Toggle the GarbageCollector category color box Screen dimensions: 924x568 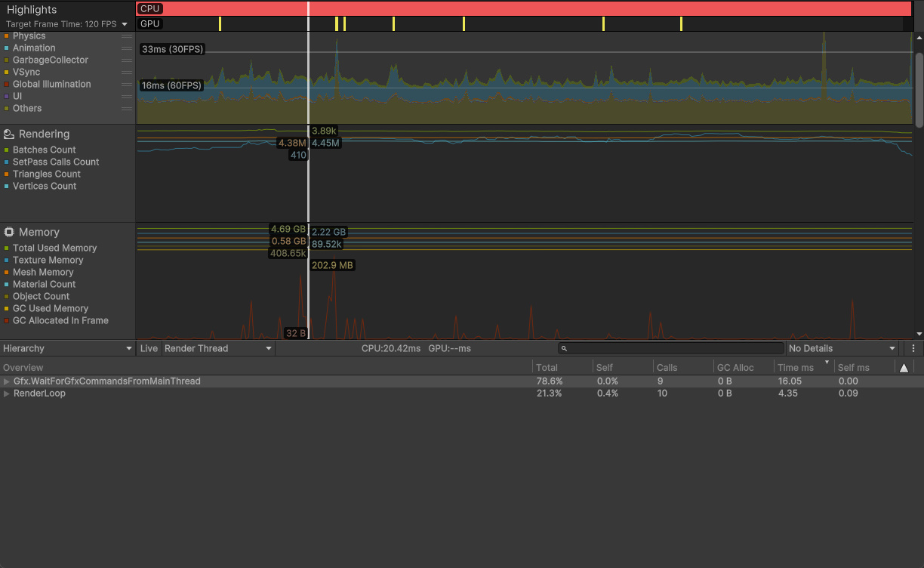[x=7, y=60]
